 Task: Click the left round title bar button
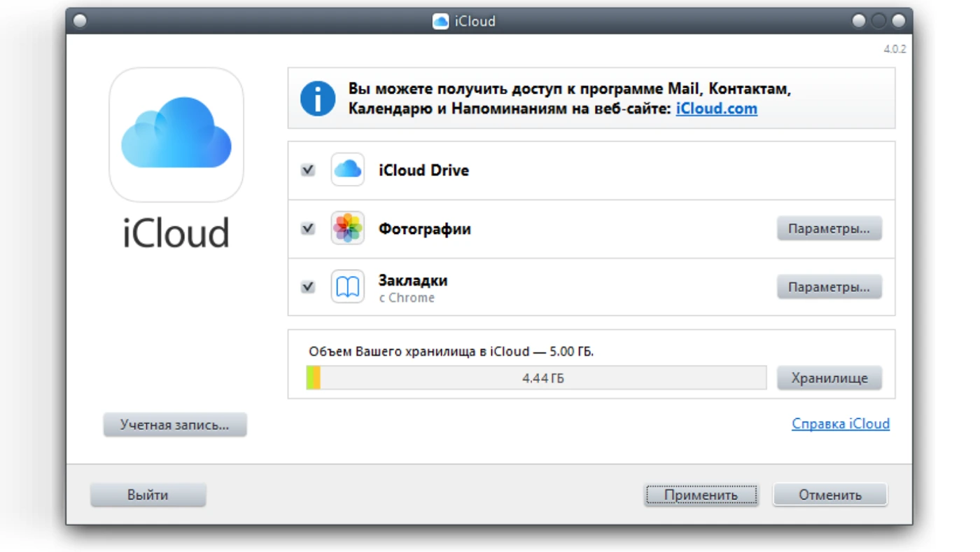(x=80, y=21)
